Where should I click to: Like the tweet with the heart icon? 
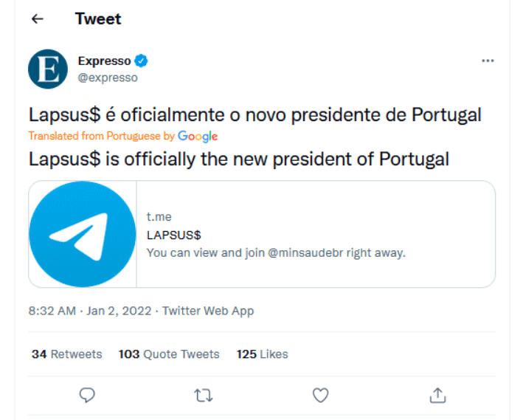tap(321, 396)
